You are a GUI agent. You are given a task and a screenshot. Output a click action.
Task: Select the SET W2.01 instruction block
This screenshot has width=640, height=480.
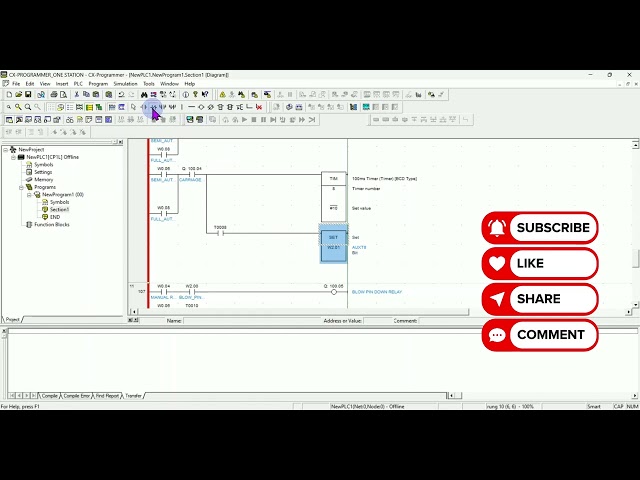click(333, 246)
